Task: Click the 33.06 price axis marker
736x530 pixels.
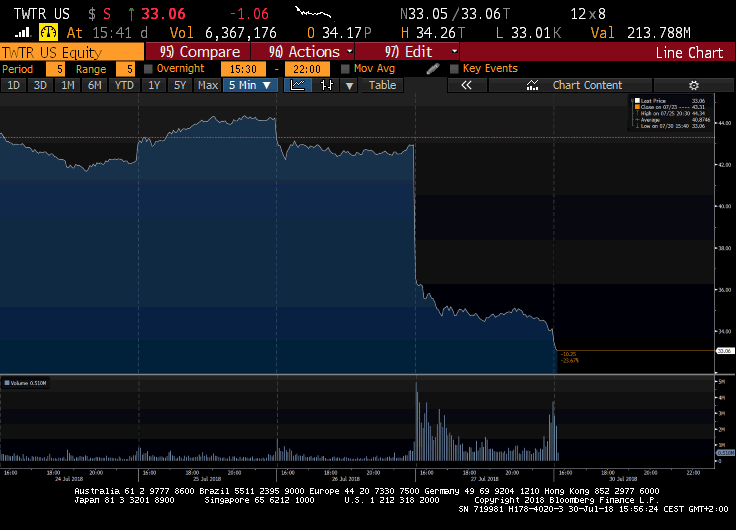Action: pos(725,351)
